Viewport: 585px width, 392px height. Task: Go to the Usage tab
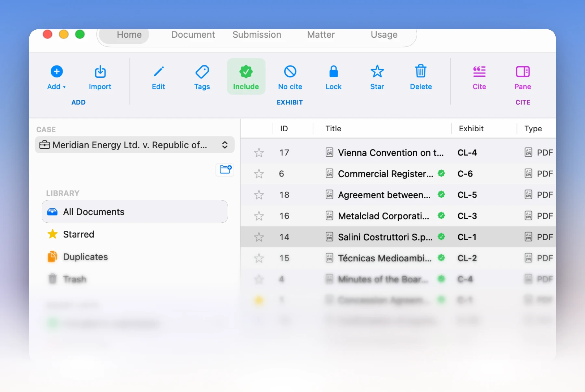[x=384, y=35]
